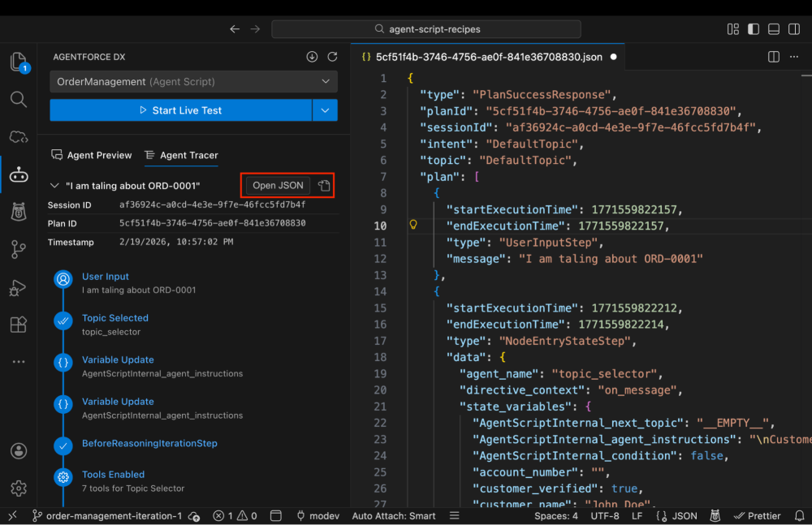812x525 pixels.
Task: Open the OrderManagement agent script dropdown
Action: point(193,81)
